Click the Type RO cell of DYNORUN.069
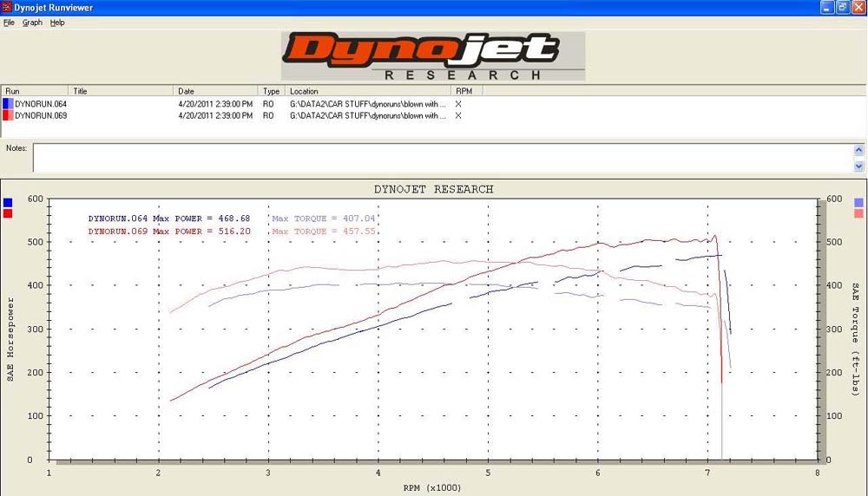This screenshot has width=868, height=496. (x=268, y=115)
